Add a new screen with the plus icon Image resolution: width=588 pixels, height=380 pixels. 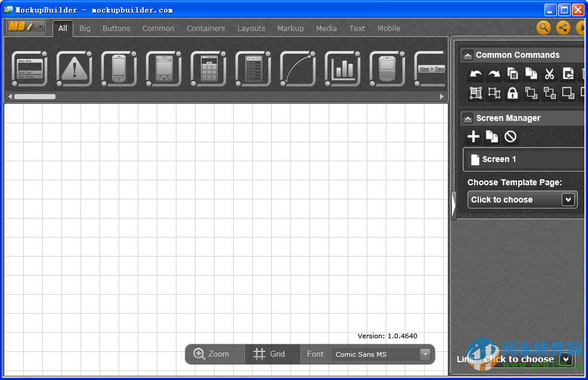coord(473,136)
